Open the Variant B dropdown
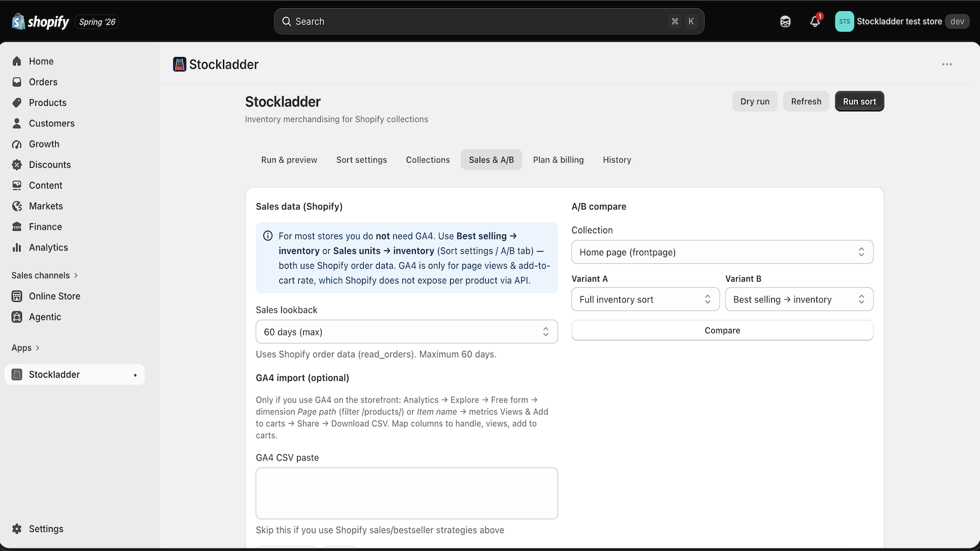Viewport: 980px width, 551px height. 799,299
